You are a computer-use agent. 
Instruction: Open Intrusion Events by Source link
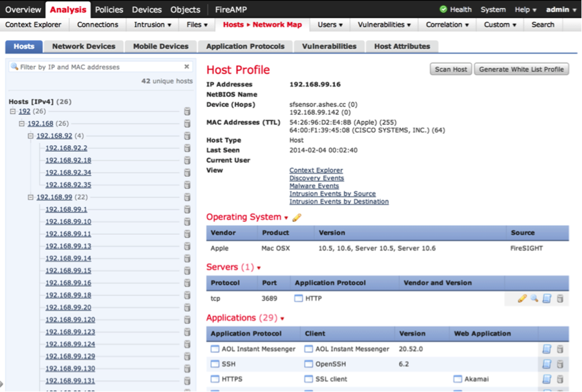coord(332,194)
